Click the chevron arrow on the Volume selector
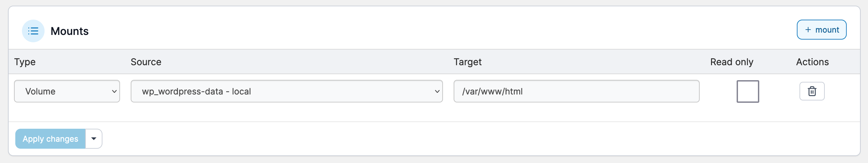The image size is (868, 163). [x=114, y=91]
